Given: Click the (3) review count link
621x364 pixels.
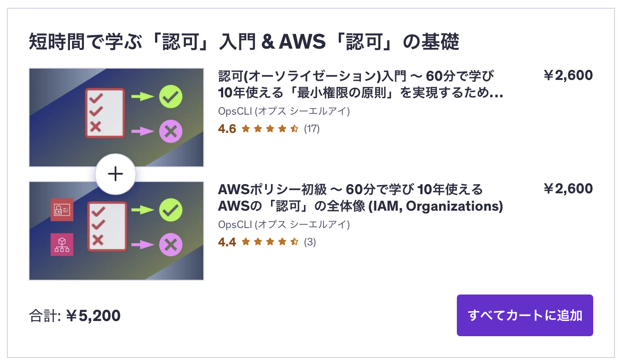Looking at the screenshot, I should point(311,242).
